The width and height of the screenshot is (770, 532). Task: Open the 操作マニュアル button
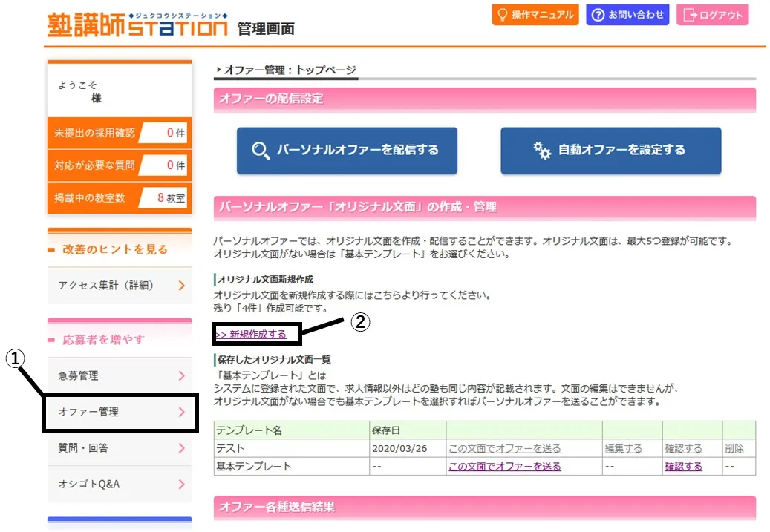click(x=535, y=15)
